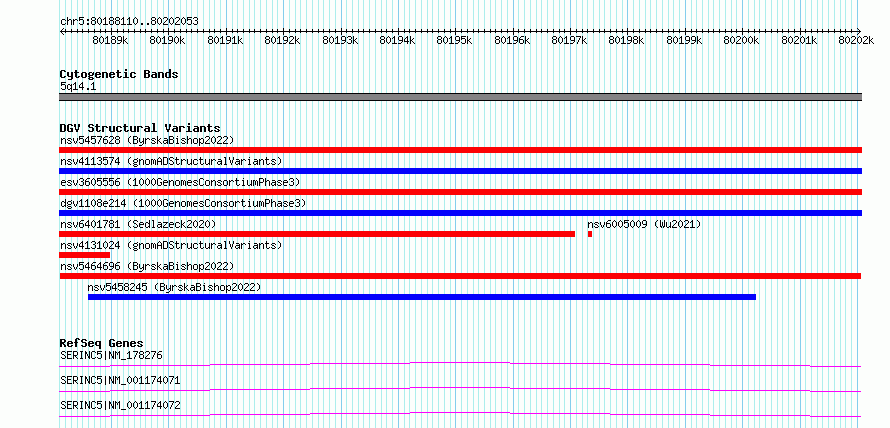This screenshot has width=890, height=428.
Task: Open label nsv6401781 (Sedlazeck2020)
Action: coord(138,224)
